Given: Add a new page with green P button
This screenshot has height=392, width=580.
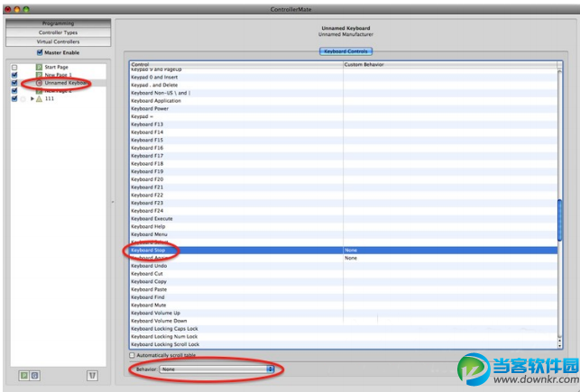Looking at the screenshot, I should [x=24, y=376].
